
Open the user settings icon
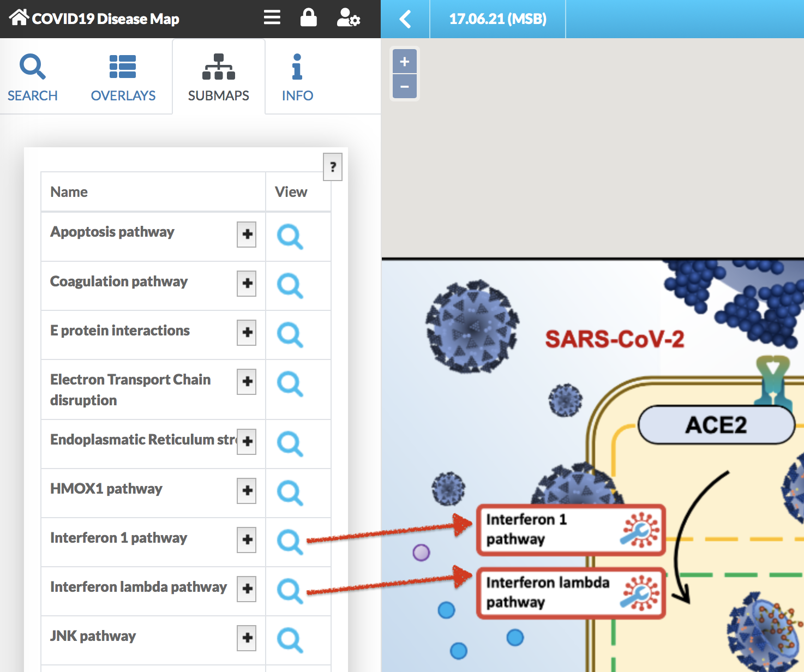pos(348,18)
